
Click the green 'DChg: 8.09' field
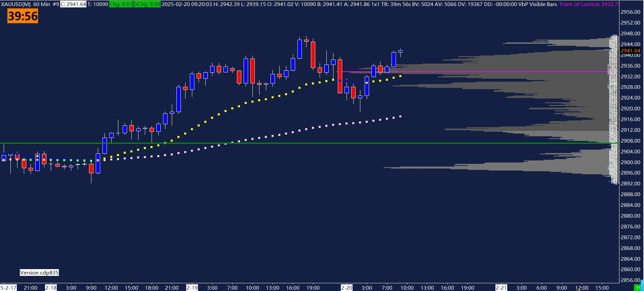(x=147, y=4)
